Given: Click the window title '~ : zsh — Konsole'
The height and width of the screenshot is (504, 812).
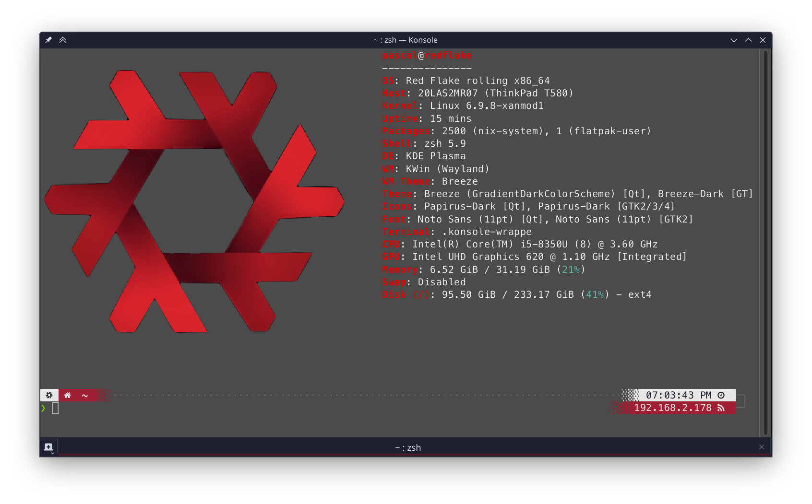Looking at the screenshot, I should coord(406,40).
